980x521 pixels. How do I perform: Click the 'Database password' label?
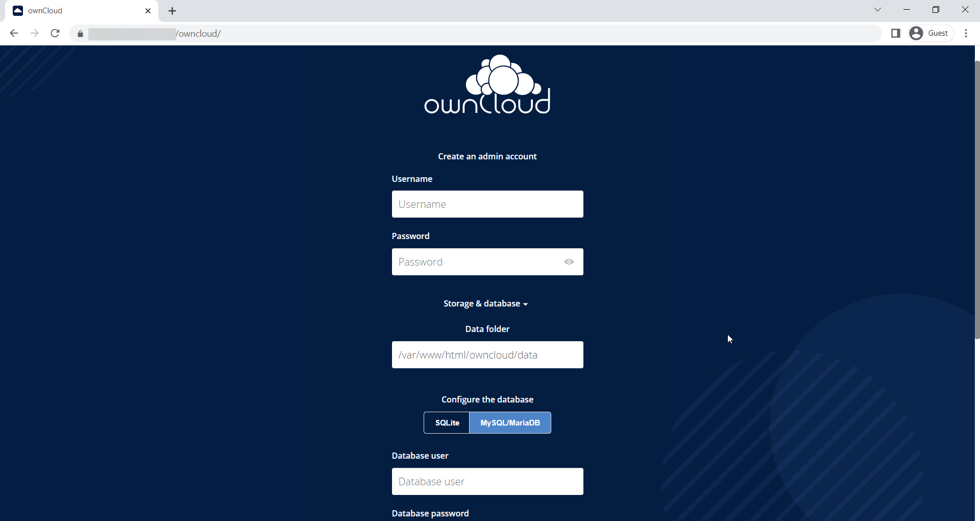[x=430, y=513]
